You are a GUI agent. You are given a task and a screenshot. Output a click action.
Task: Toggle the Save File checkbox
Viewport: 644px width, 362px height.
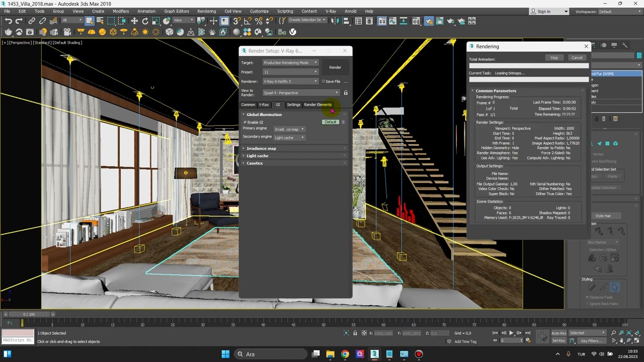(x=324, y=81)
